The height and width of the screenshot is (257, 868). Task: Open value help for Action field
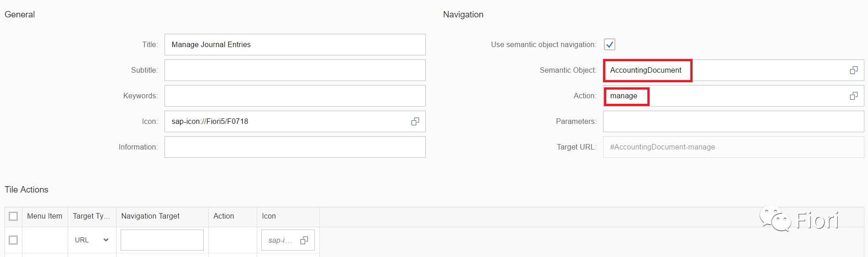(853, 96)
